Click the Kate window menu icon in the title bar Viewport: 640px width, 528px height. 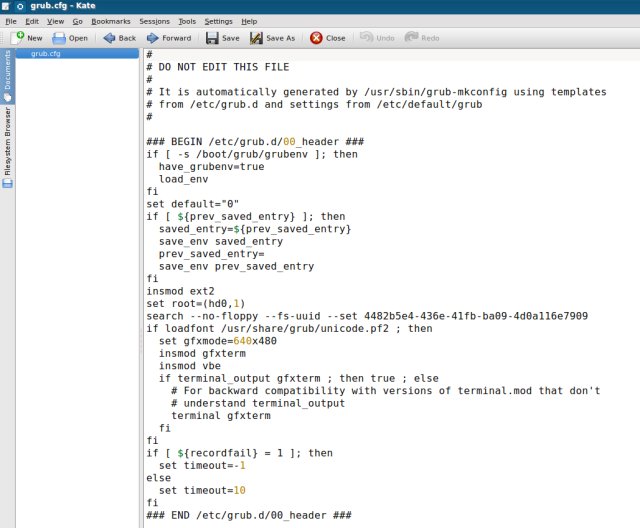(6, 6)
